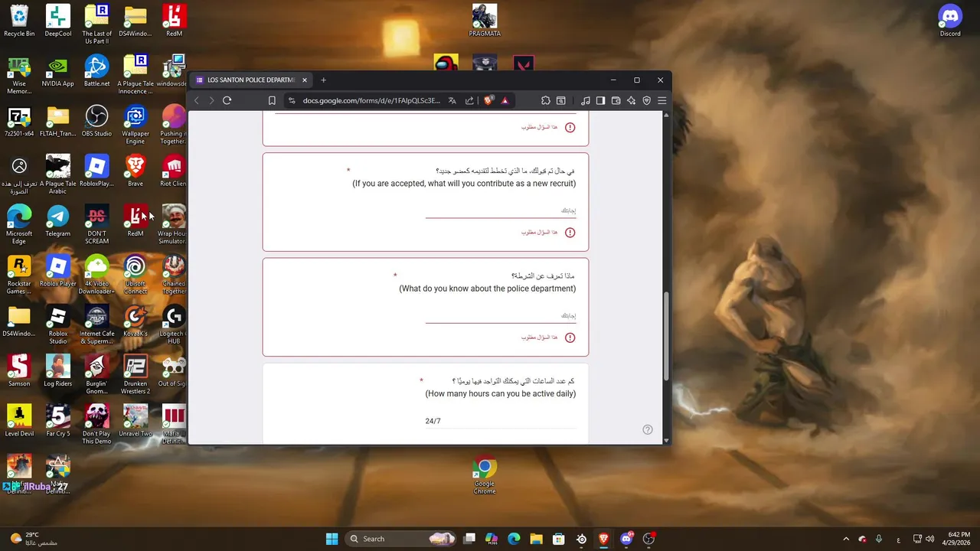
Task: Select Google Chrome desktop icon
Action: (x=485, y=475)
